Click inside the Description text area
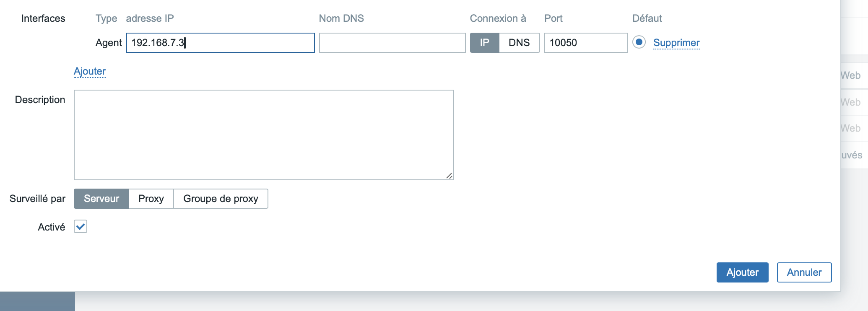 263,135
